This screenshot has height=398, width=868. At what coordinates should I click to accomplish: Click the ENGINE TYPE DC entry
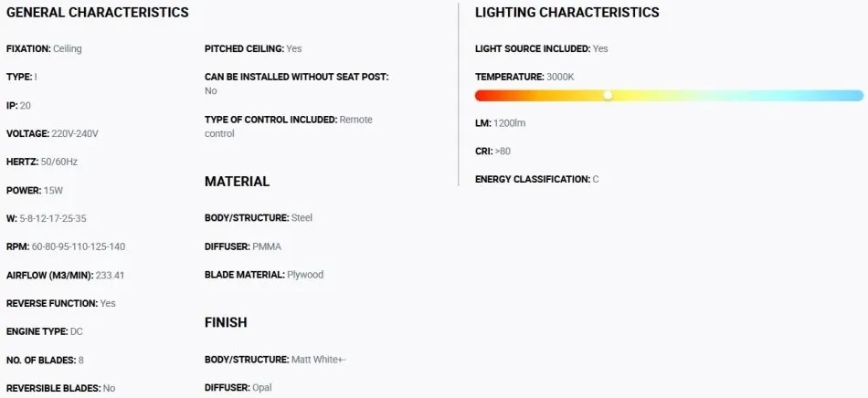tap(44, 331)
